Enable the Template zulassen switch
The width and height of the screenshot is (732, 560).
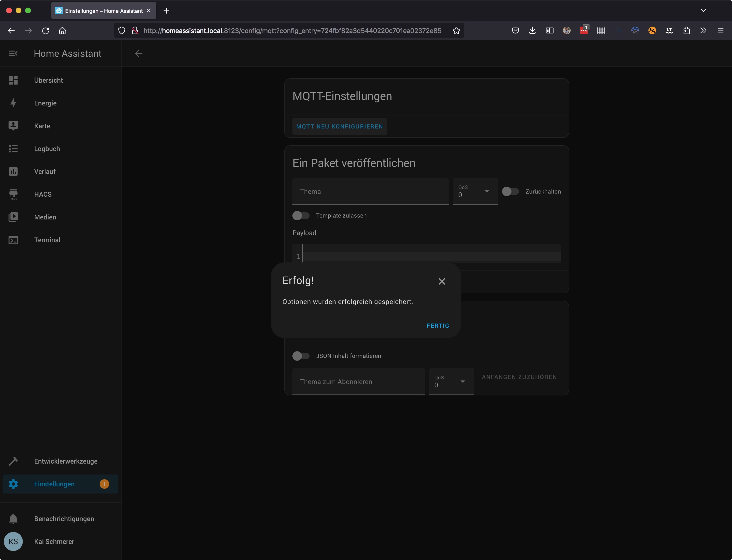point(301,216)
